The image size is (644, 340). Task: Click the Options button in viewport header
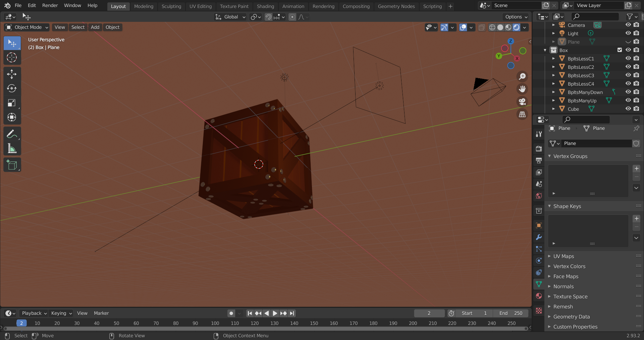pyautogui.click(x=516, y=17)
